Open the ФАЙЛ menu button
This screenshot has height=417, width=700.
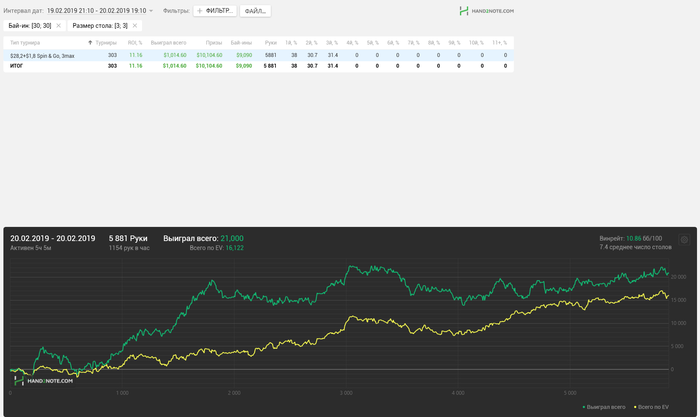point(255,11)
